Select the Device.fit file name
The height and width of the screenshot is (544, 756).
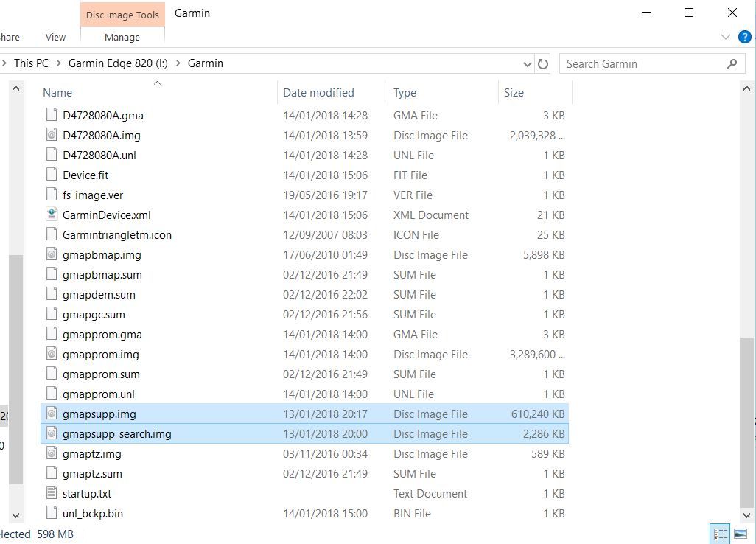coord(85,175)
